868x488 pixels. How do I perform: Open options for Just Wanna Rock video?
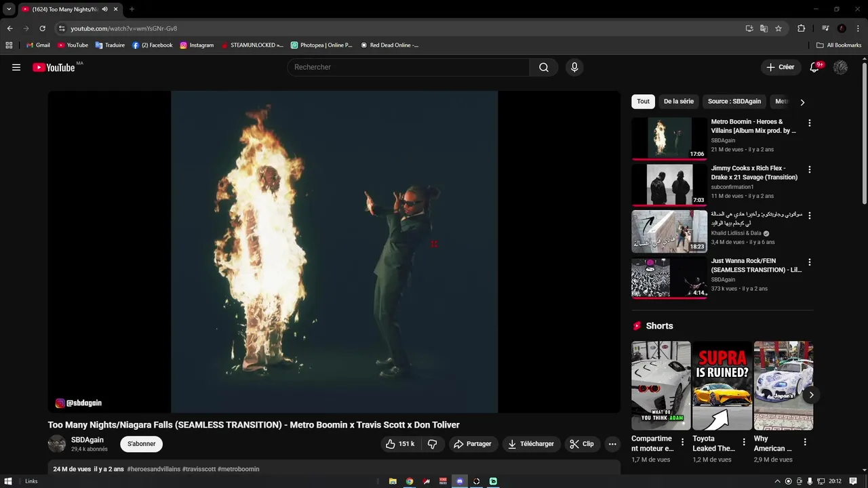tap(809, 262)
